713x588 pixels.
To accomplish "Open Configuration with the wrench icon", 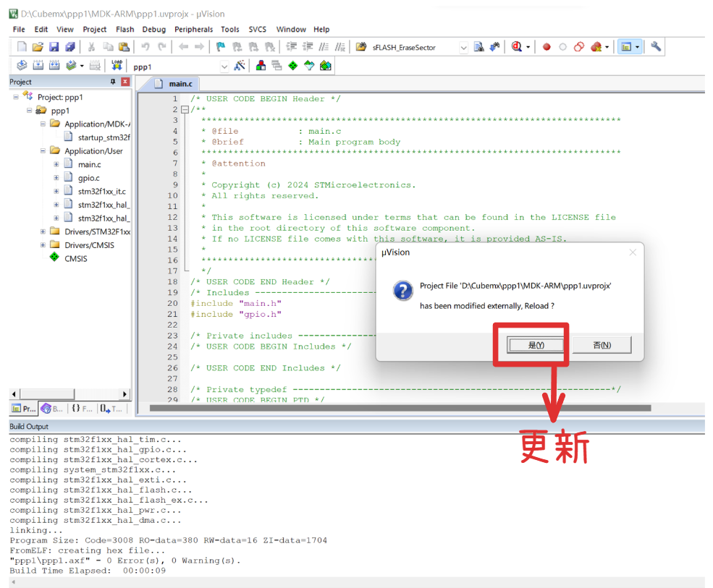I will (656, 46).
